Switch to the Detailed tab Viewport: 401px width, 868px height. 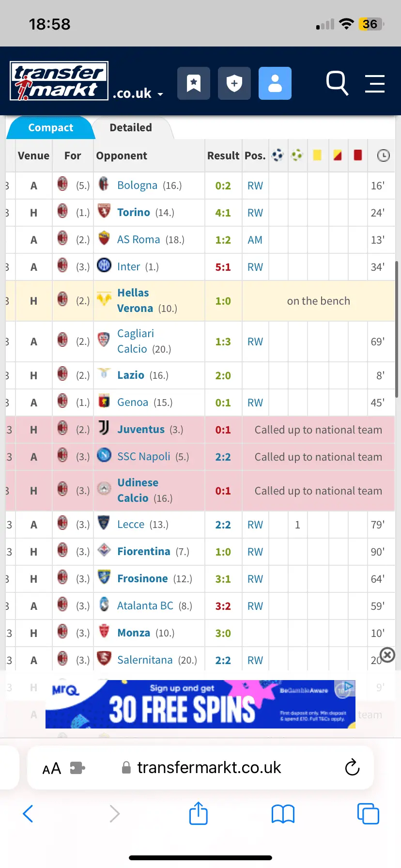coord(131,128)
